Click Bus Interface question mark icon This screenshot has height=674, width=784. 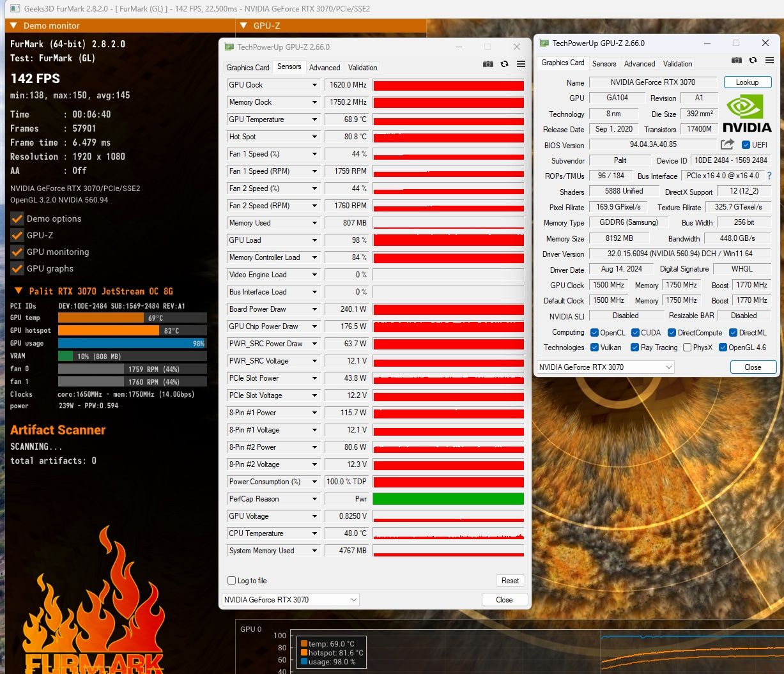[769, 176]
